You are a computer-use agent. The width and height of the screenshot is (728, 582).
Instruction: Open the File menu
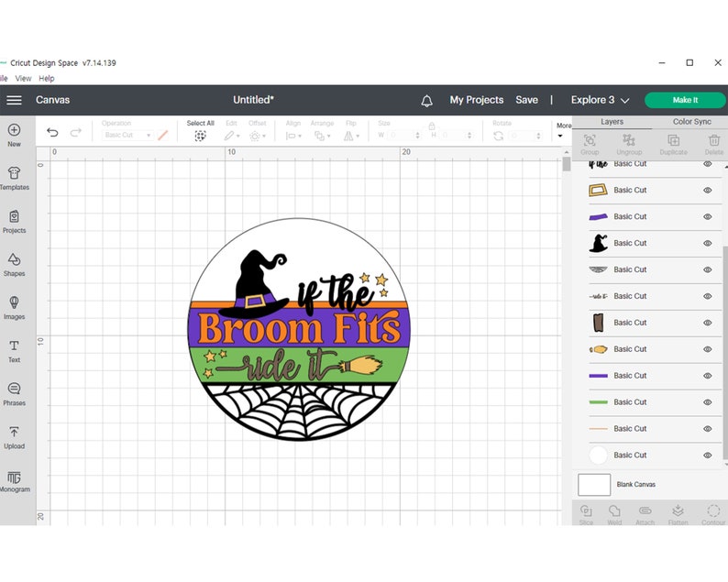click(4, 79)
